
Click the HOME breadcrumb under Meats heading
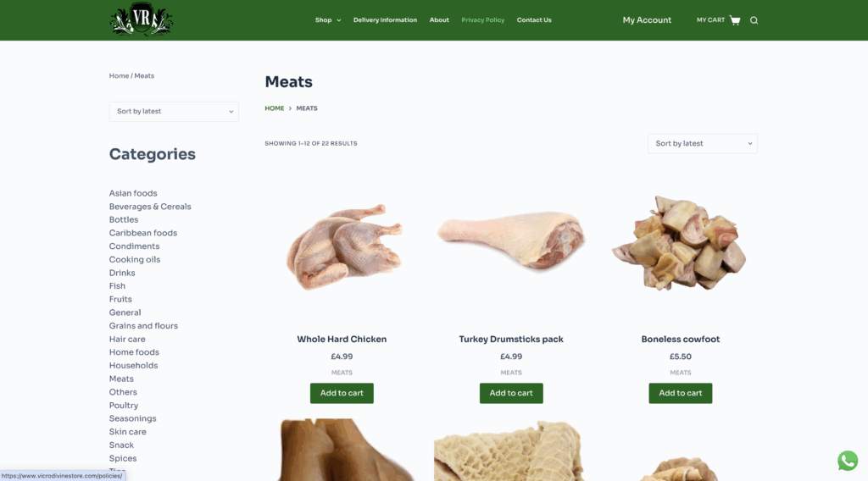point(274,108)
